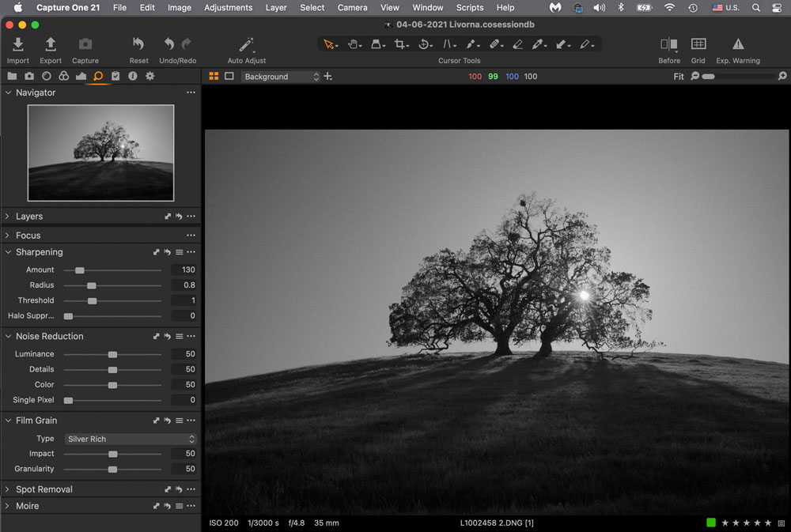Click the Import toolbar icon
The height and width of the screenshot is (532, 791).
[17, 44]
